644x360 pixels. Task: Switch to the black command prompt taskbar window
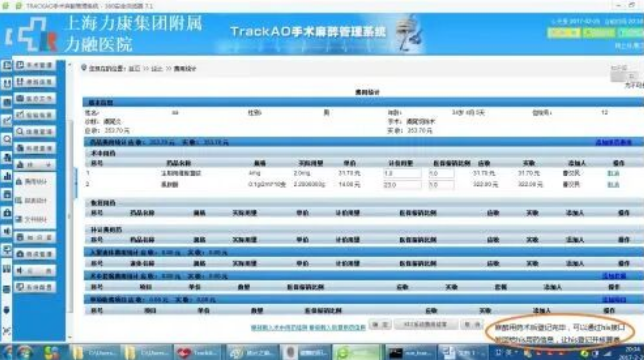pos(408,352)
